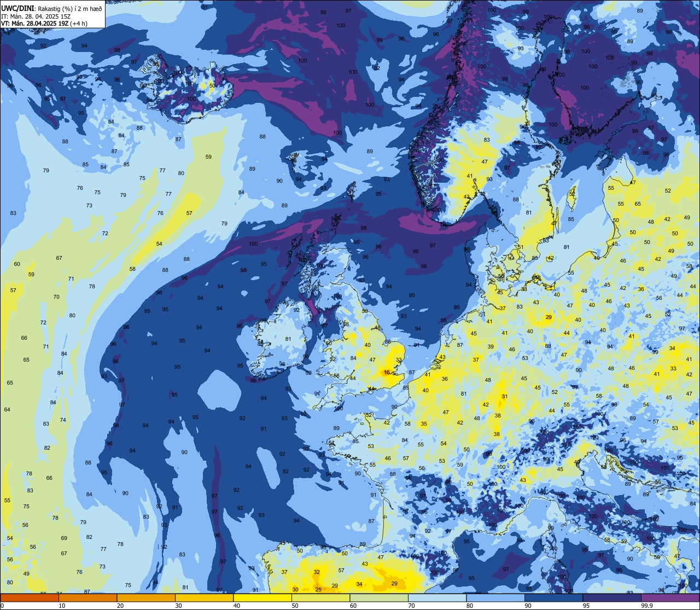
Task: Click the Atlantic humidity value '64' near the left edge
Action: [7, 409]
